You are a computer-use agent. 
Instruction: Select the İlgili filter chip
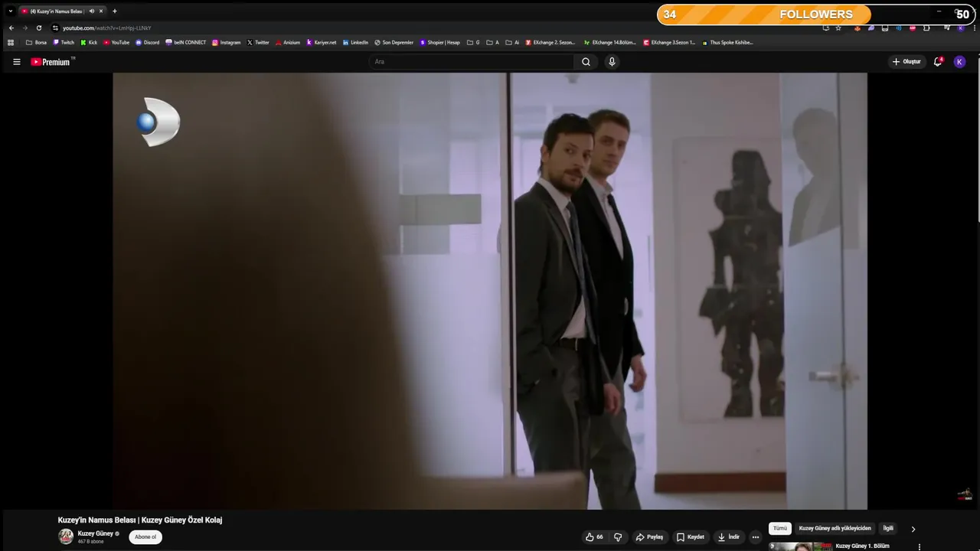point(888,529)
